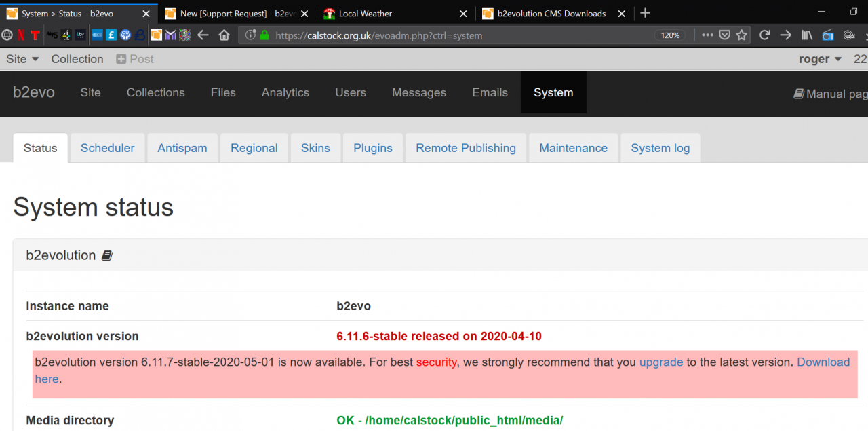Open the System log tab
Image resolution: width=868 pixels, height=431 pixels.
(x=660, y=148)
